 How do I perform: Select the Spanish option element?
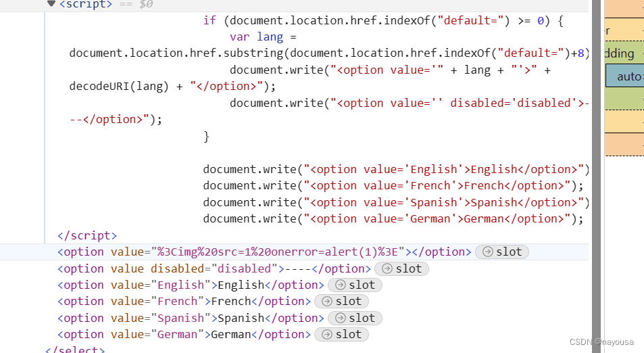(191, 318)
